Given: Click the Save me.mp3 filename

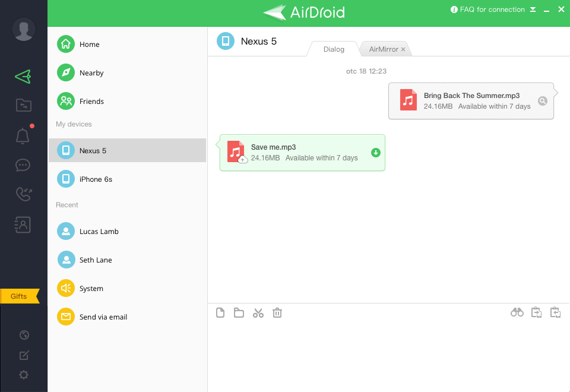Looking at the screenshot, I should (x=273, y=147).
